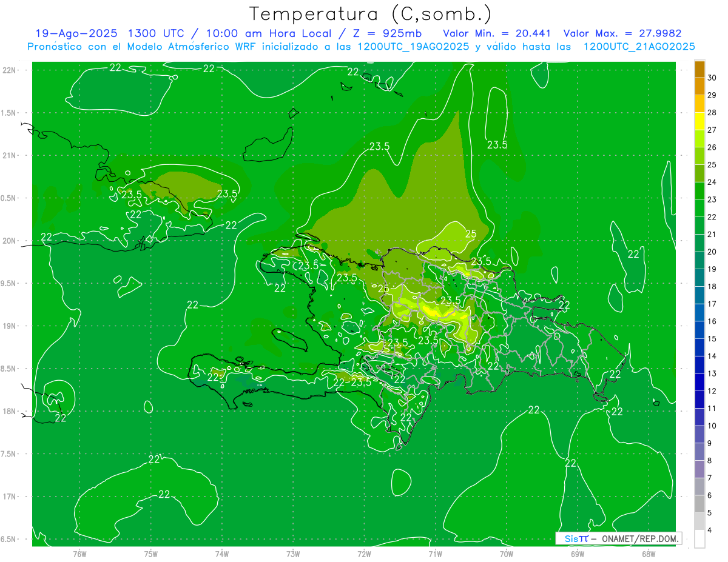Pick the yellow swatch between 27 and 28

[x=699, y=121]
